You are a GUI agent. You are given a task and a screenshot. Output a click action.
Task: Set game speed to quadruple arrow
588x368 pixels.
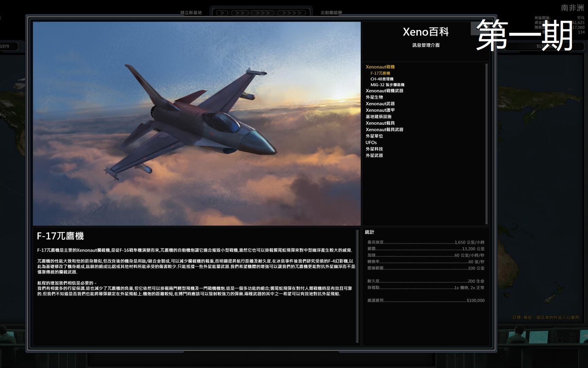point(292,13)
